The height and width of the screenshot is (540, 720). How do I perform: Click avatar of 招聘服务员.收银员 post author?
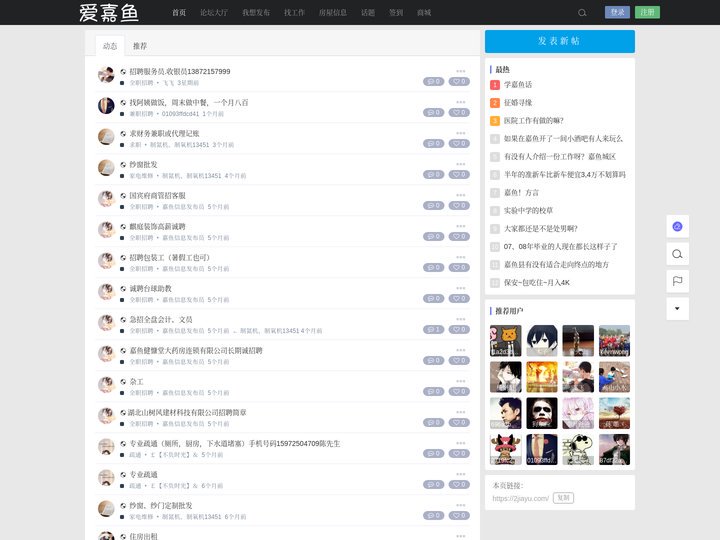(106, 75)
